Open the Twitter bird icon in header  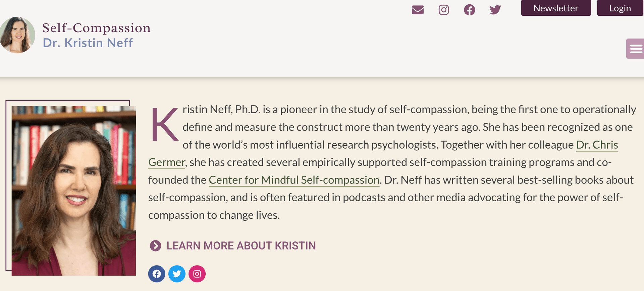click(x=495, y=10)
